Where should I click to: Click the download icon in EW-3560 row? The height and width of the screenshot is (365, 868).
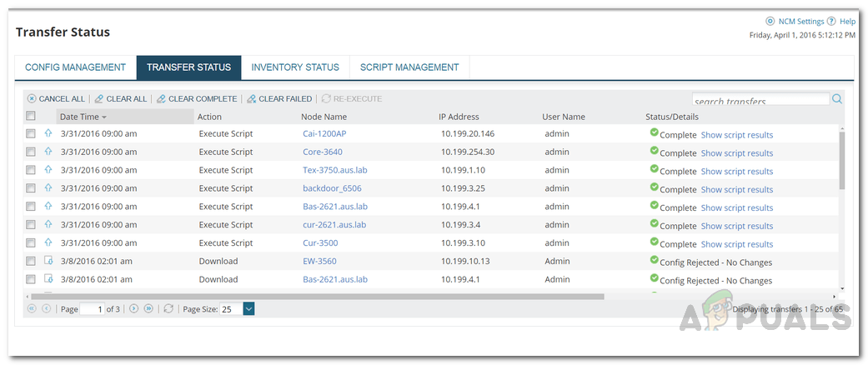point(48,261)
